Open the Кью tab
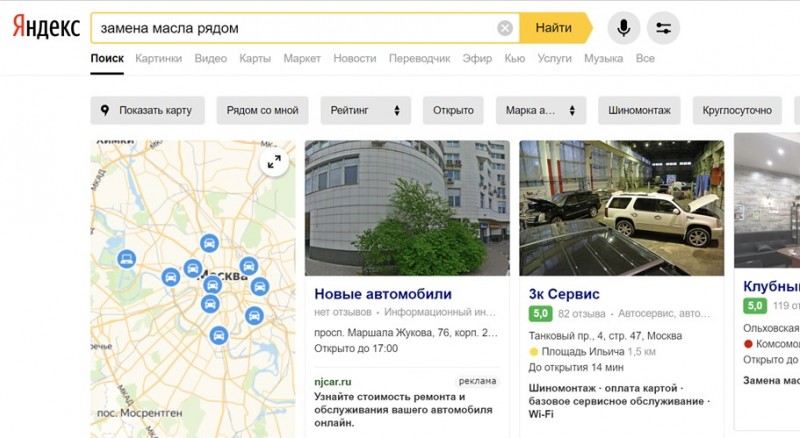The image size is (800, 438). (x=514, y=59)
